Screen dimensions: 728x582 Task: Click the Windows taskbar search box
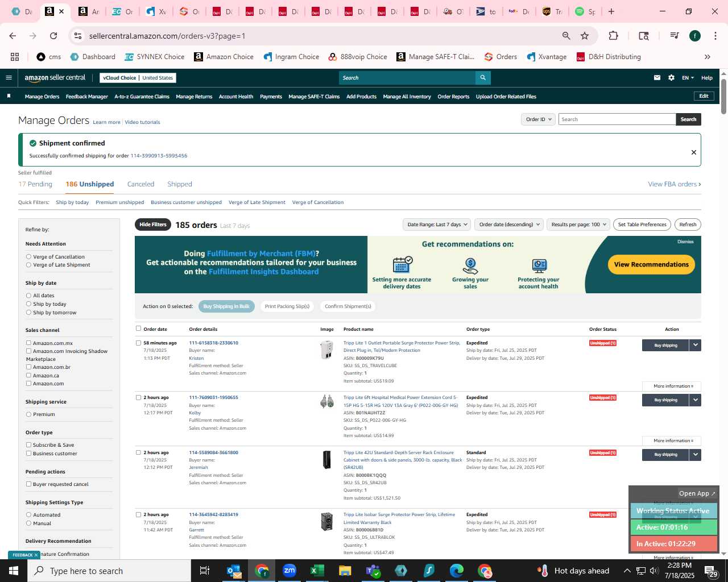tap(109, 571)
